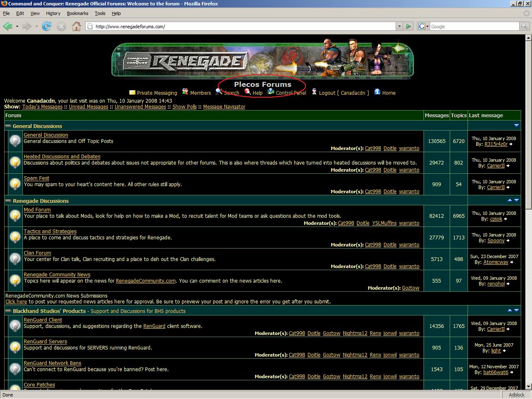Image resolution: width=532 pixels, height=399 pixels.
Task: Click the green Go arrow beside address bar
Action: (409, 27)
